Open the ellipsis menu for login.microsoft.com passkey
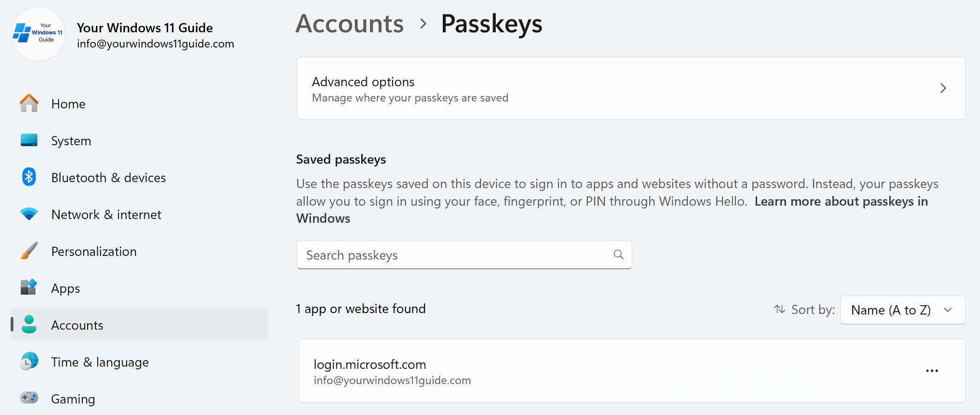980x415 pixels. 932,370
